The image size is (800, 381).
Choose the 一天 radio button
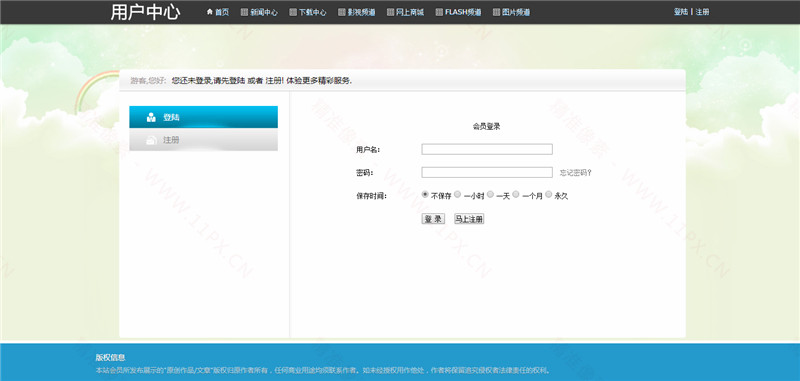coord(490,194)
